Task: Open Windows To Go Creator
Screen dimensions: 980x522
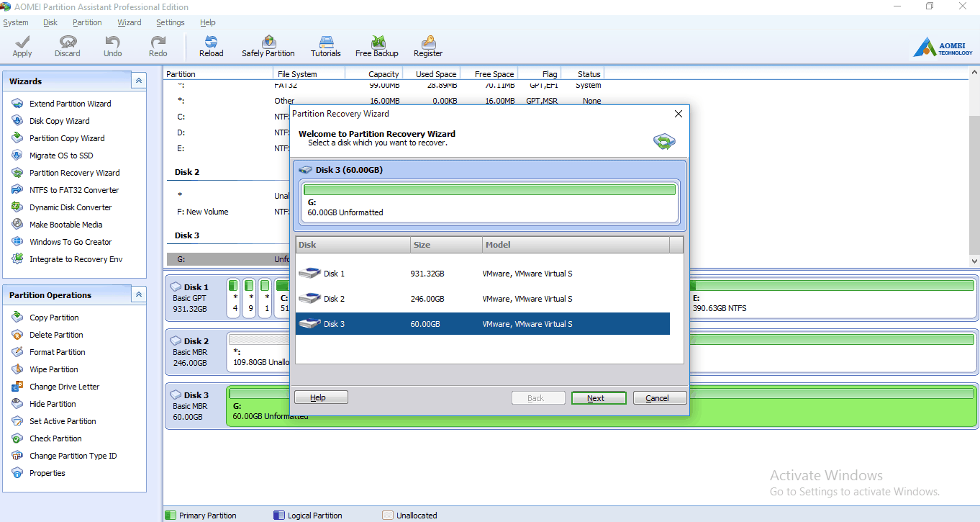Action: 71,242
